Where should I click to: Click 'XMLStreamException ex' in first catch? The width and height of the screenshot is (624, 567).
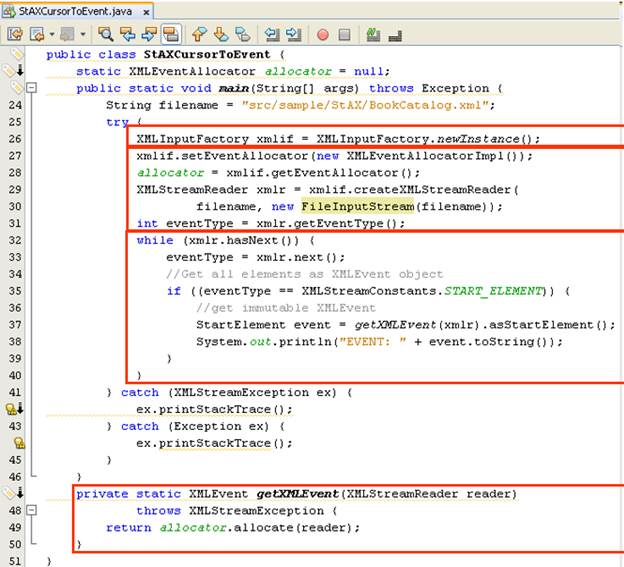click(x=253, y=392)
